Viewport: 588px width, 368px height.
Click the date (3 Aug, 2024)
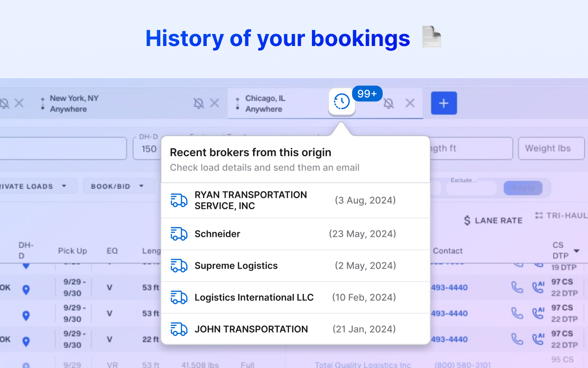365,200
